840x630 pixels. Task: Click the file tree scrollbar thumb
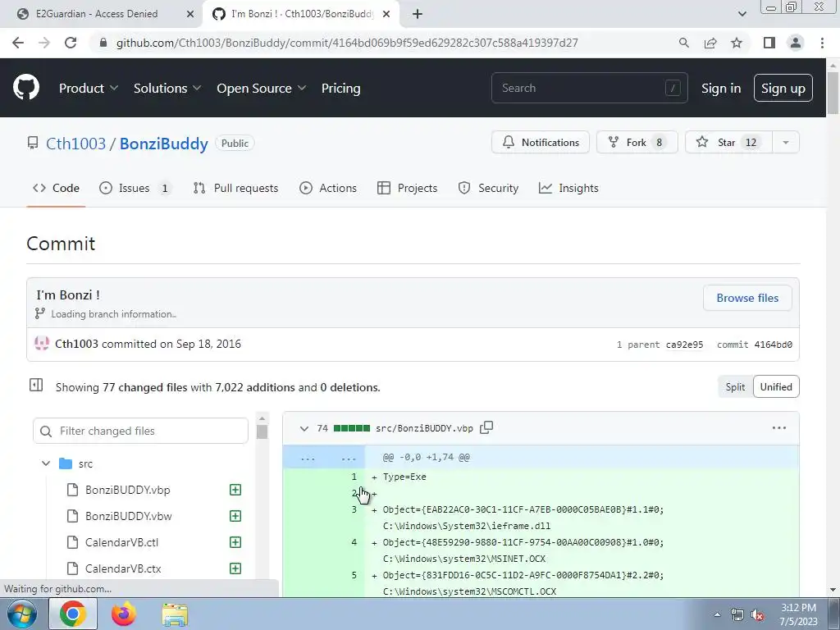click(262, 431)
